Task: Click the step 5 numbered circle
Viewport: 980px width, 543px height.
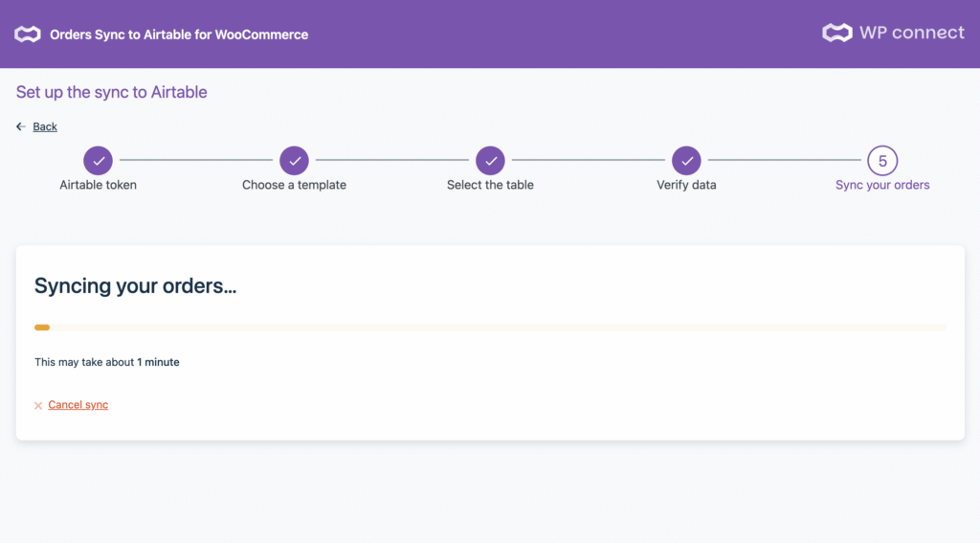Action: pos(882,161)
